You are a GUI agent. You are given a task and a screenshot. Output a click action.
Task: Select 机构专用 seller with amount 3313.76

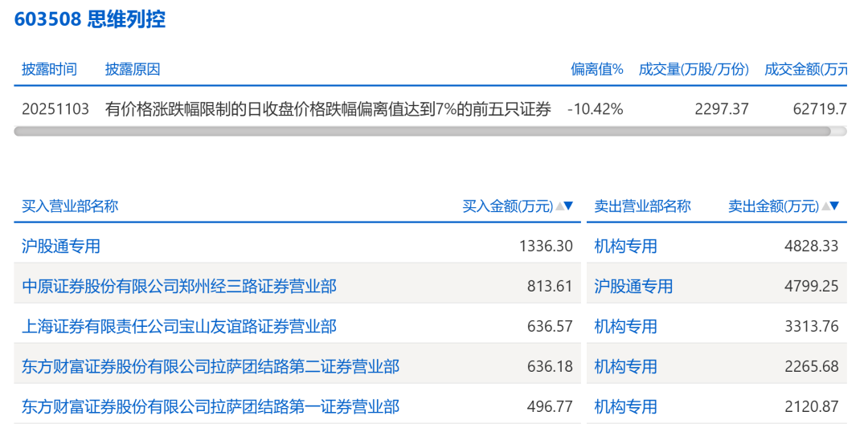[625, 326]
